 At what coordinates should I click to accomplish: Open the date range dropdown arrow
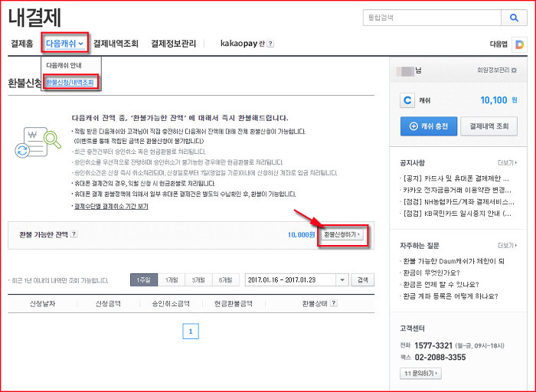[x=342, y=280]
